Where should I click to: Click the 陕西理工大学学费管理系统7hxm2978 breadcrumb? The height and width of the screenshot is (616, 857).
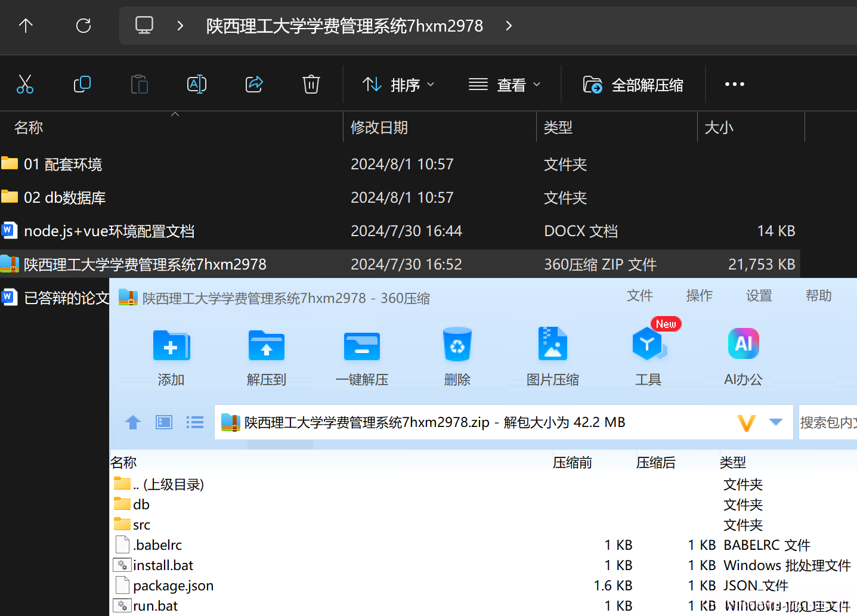pyautogui.click(x=345, y=26)
